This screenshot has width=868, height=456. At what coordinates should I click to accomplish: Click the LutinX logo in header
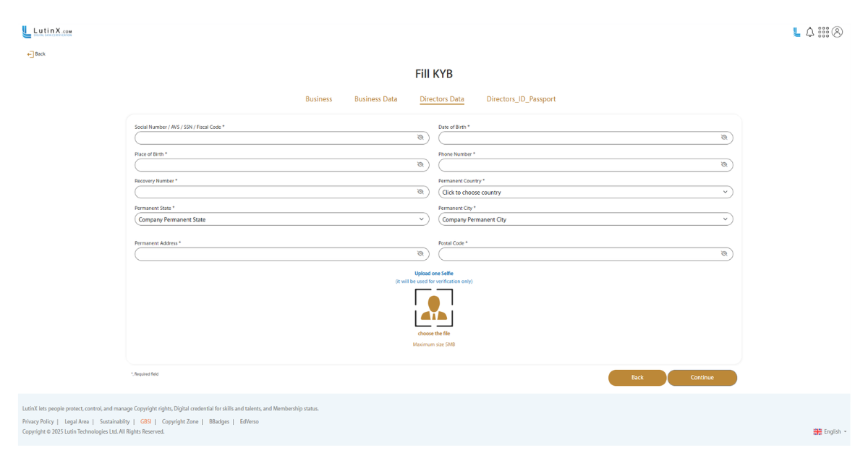47,32
